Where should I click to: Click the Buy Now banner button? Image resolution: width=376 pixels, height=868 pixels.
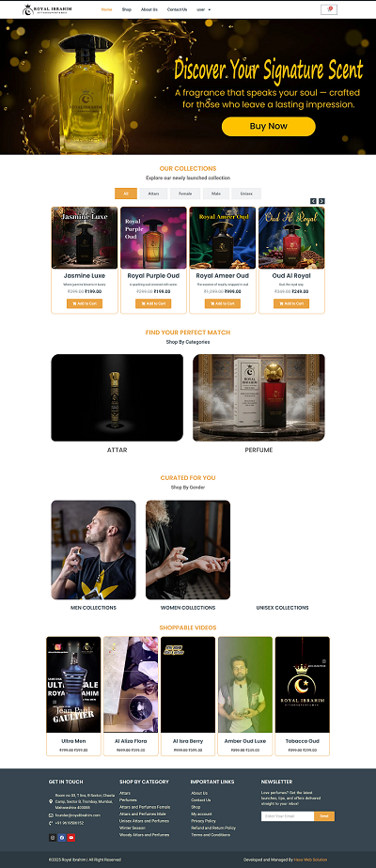click(x=269, y=126)
